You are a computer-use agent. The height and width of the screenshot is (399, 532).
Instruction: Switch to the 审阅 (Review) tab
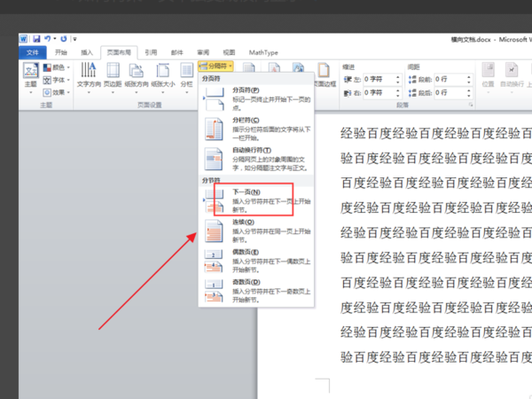203,52
